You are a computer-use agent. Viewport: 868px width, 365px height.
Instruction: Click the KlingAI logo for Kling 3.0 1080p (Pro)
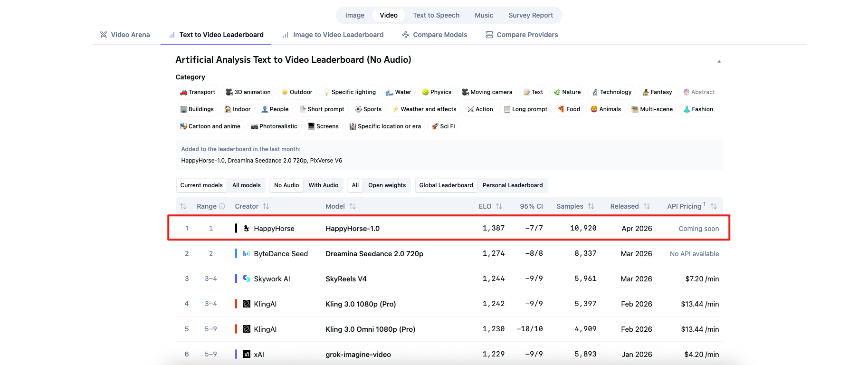(x=247, y=304)
